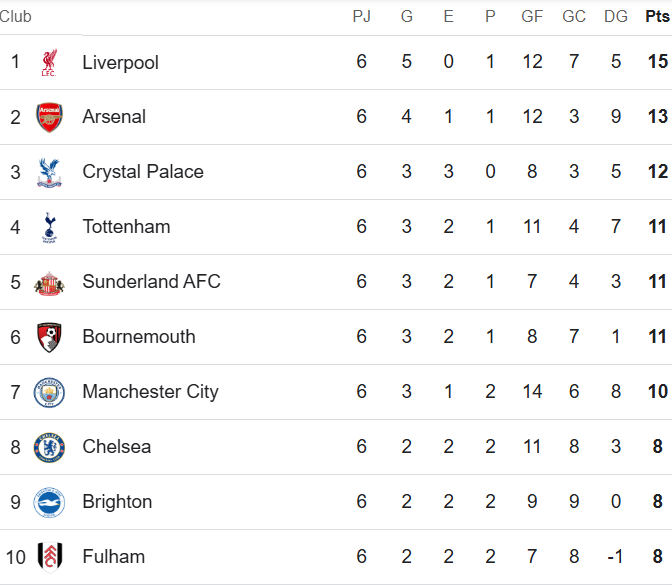Image resolution: width=672 pixels, height=585 pixels.
Task: Click the Arsenal club crest icon
Action: (x=48, y=117)
